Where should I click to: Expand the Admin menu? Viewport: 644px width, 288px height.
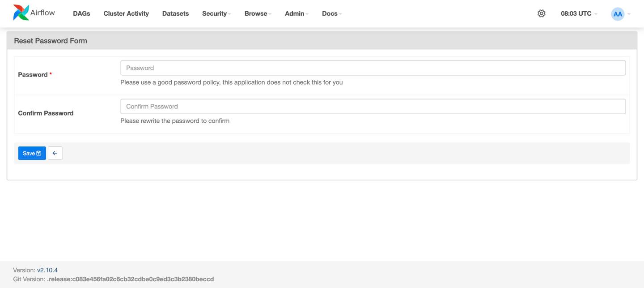297,13
